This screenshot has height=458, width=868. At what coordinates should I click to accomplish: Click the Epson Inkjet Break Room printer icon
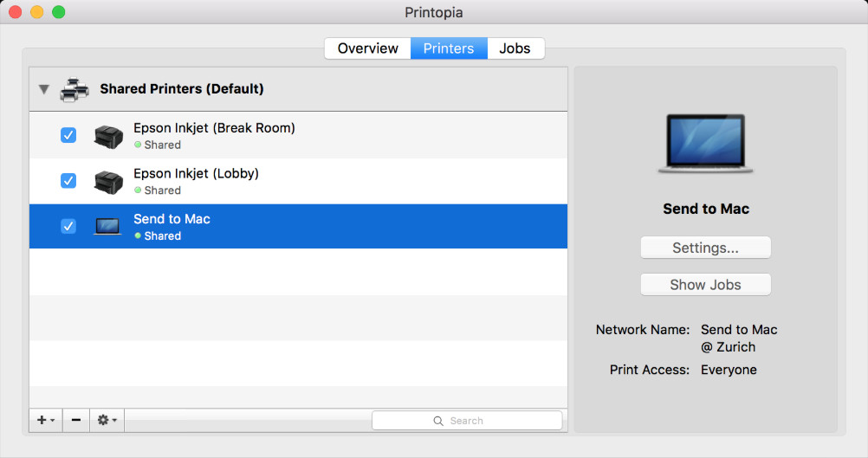[x=108, y=136]
